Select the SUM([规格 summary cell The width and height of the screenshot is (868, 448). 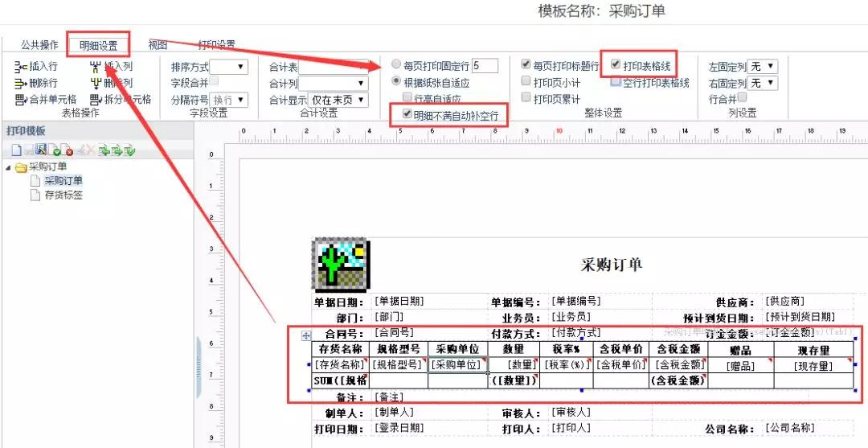341,380
